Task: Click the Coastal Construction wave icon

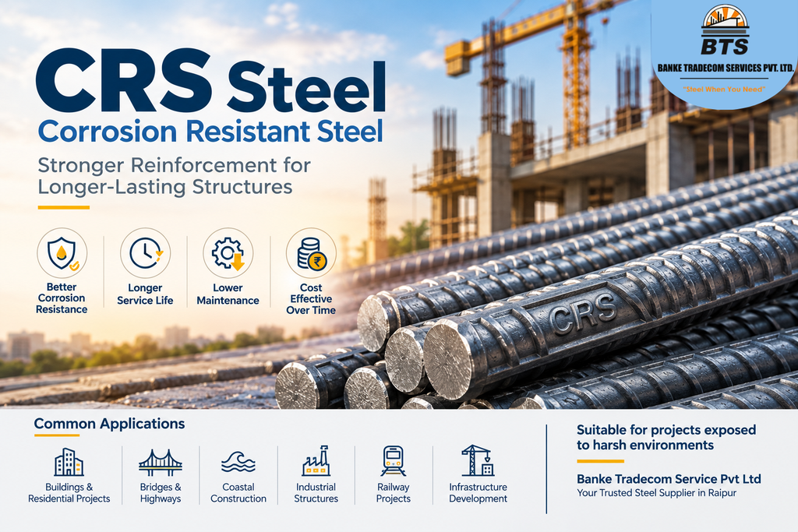Action: click(238, 462)
